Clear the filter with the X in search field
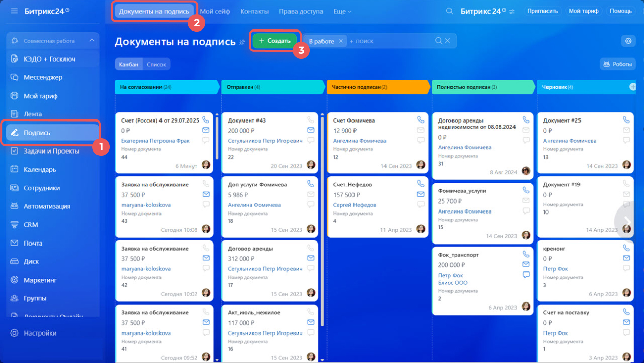Viewport: 644px width, 363px height. coord(447,41)
